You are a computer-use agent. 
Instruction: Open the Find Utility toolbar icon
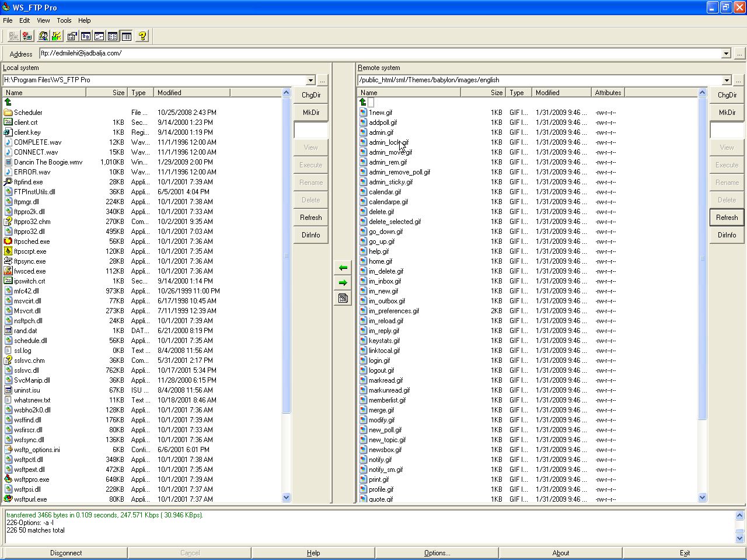click(43, 36)
